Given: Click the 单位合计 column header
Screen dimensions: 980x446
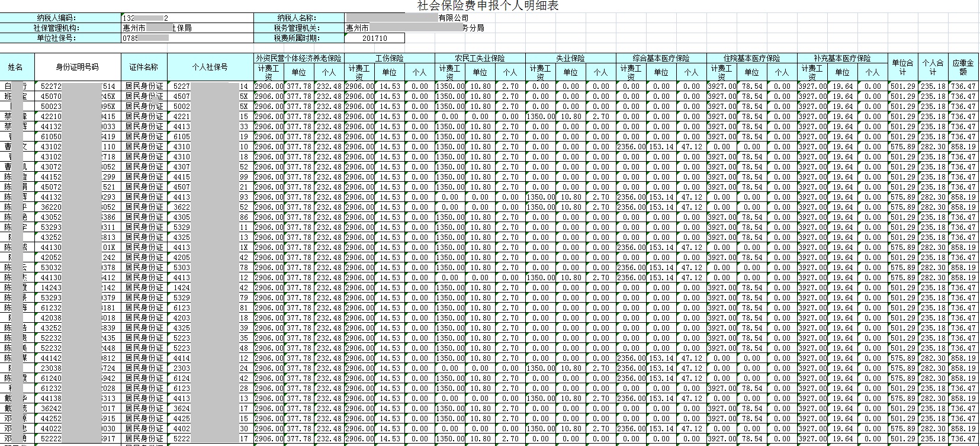Looking at the screenshot, I should click(x=903, y=67).
